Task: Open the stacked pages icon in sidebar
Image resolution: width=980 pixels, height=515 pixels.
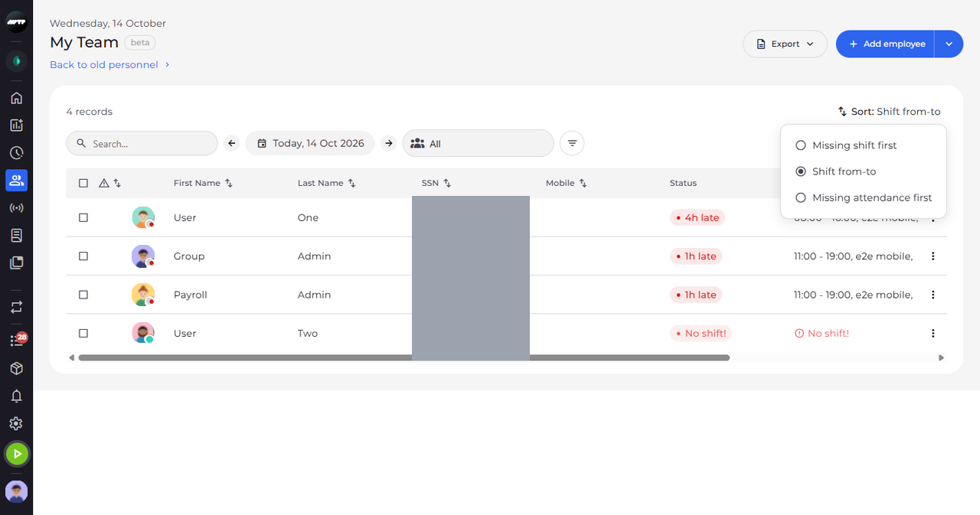Action: coord(16,262)
